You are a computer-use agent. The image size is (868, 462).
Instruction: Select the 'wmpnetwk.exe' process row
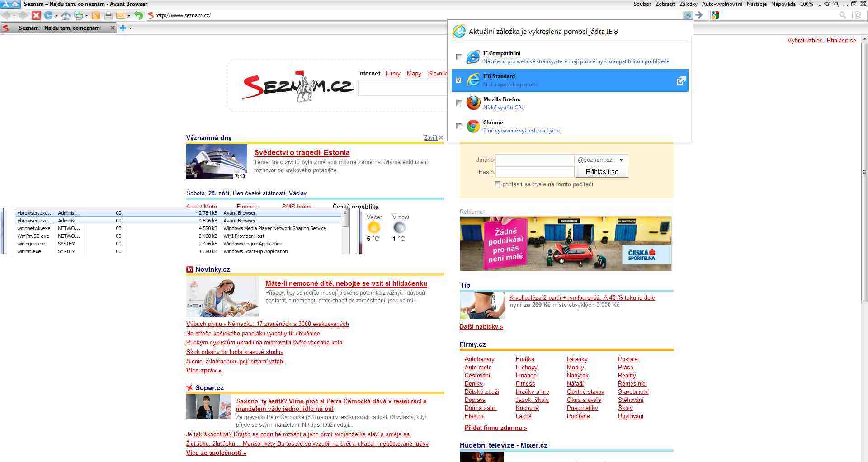click(179, 229)
